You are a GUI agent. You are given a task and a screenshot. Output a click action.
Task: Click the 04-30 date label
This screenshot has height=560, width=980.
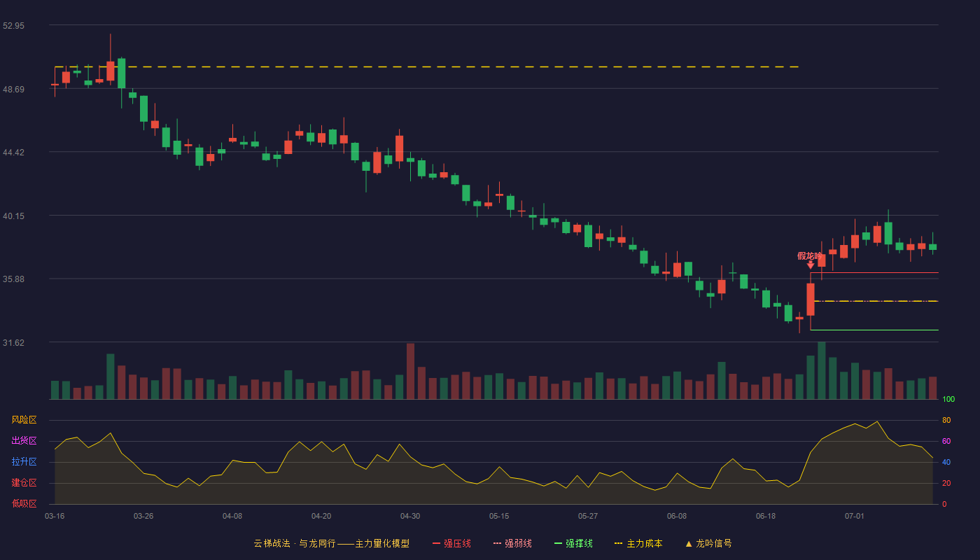coord(410,516)
